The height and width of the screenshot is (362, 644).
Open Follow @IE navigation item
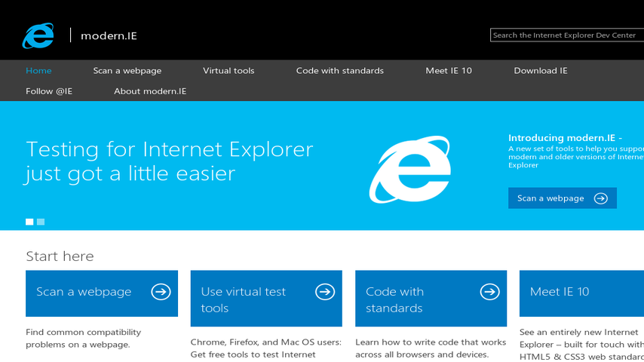click(49, 91)
